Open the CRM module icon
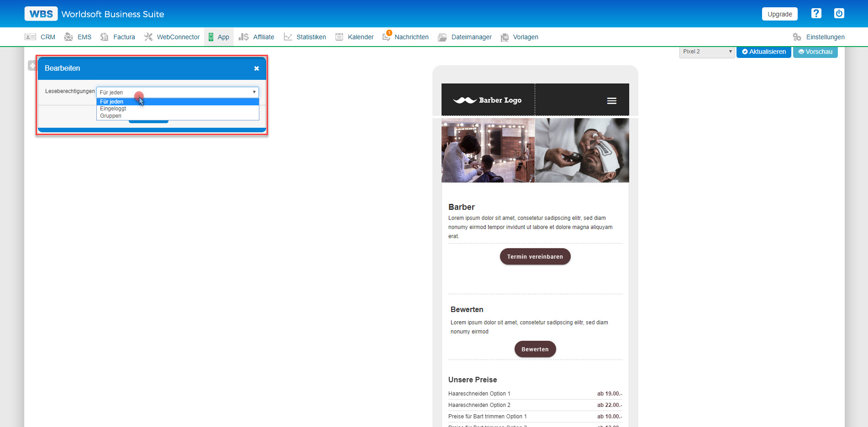The height and width of the screenshot is (427, 868). pyautogui.click(x=30, y=37)
